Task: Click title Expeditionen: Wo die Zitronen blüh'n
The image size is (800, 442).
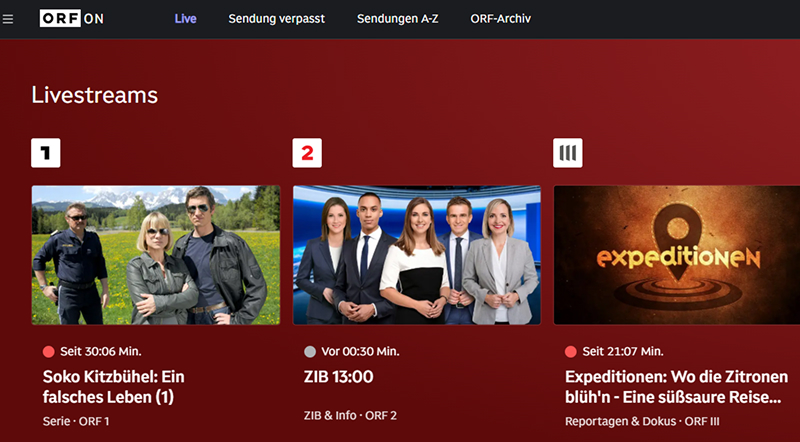Action: click(677, 387)
